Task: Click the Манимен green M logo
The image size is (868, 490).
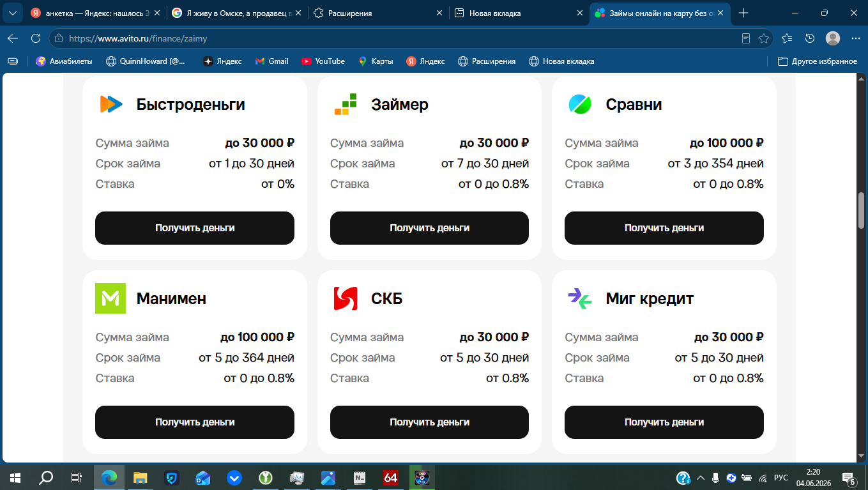Action: pyautogui.click(x=110, y=298)
